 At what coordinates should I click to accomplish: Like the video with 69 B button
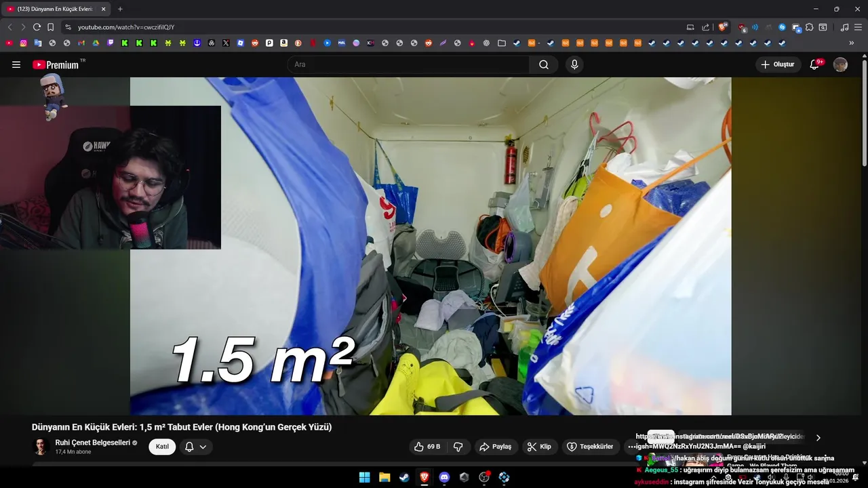(x=429, y=447)
